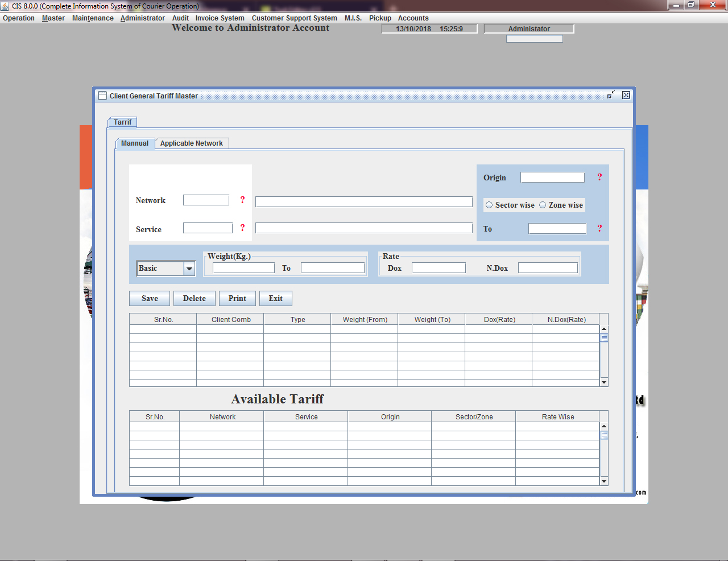728x561 pixels.
Task: Click the Sector/Zone column header
Action: [474, 417]
